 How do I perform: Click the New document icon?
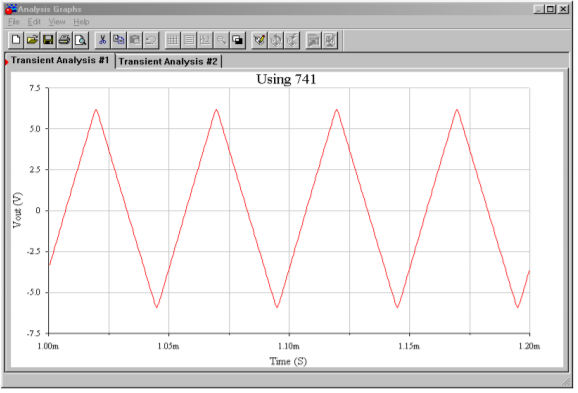[16, 39]
